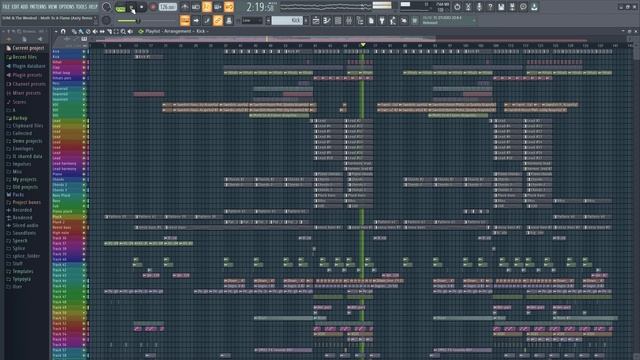Select the playlist Mute speaker tool

tap(95, 31)
